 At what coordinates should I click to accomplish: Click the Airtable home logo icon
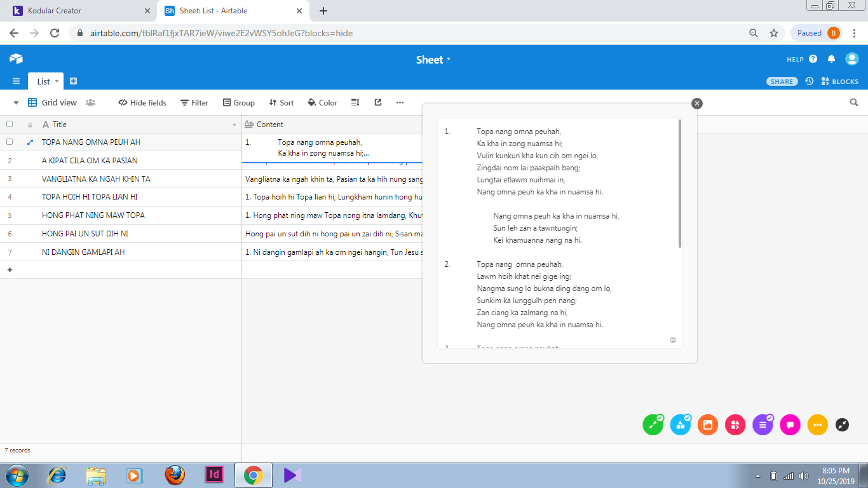pyautogui.click(x=16, y=59)
